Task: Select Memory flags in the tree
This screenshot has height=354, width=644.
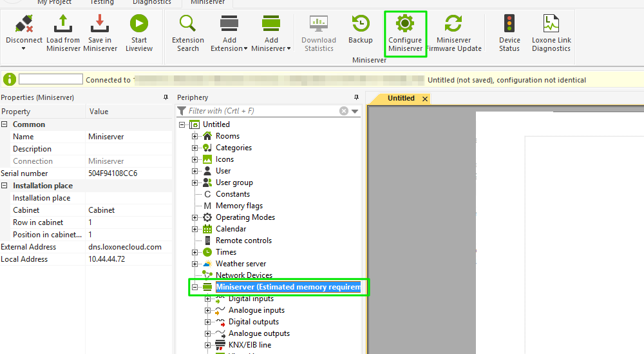Action: (239, 206)
